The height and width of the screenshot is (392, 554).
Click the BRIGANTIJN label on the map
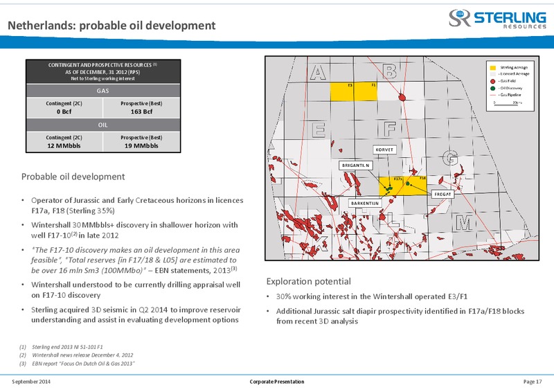pos(356,166)
